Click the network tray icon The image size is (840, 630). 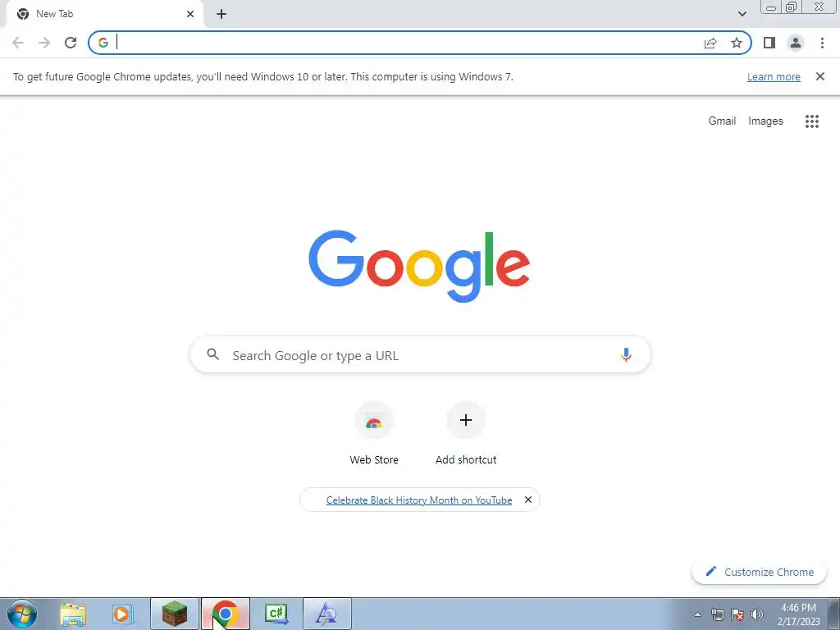[x=717, y=614]
